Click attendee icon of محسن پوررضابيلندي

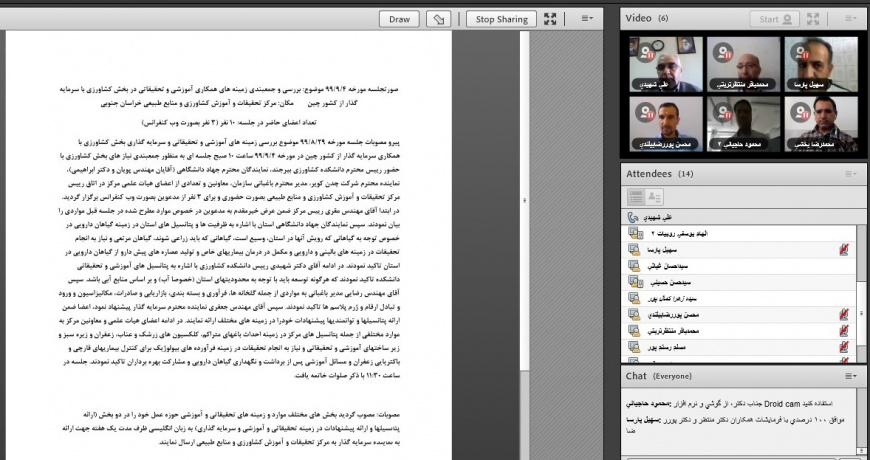[634, 315]
